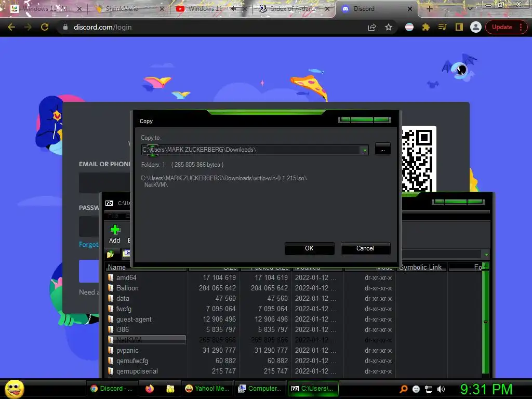The height and width of the screenshot is (399, 532).
Task: Open the browse folder ellipsis button
Action: pyautogui.click(x=382, y=149)
